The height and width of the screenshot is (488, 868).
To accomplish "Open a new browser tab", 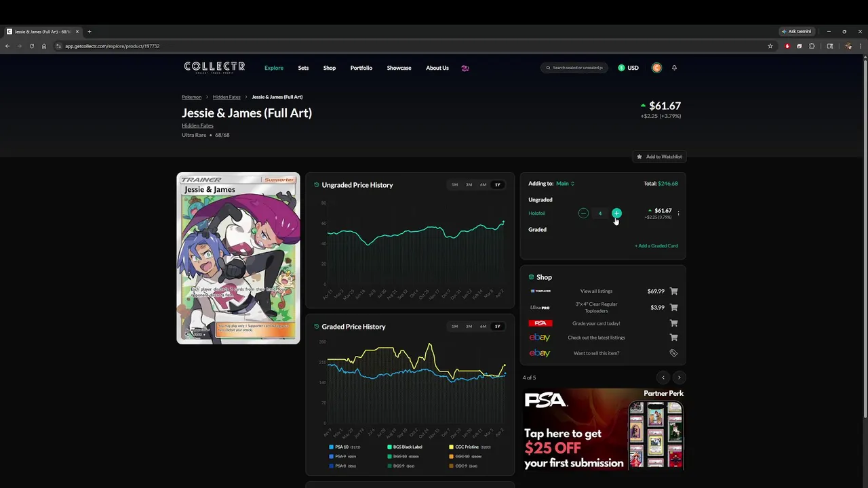I will point(89,31).
